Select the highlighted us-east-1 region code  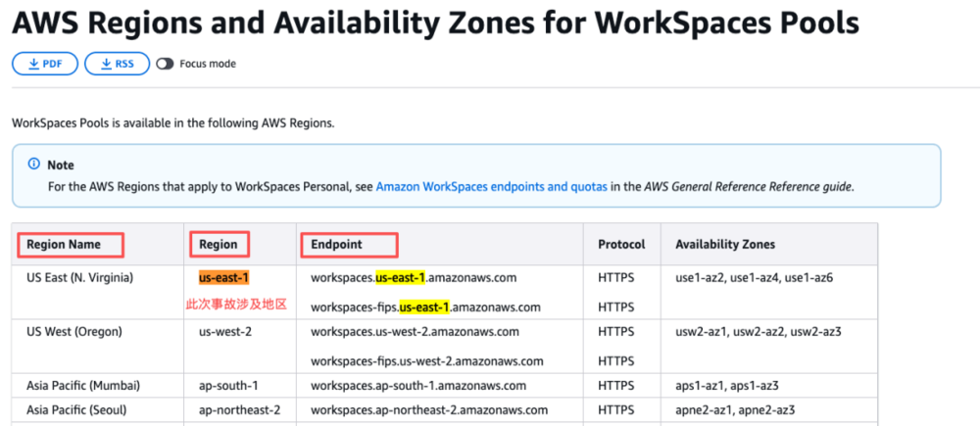[223, 277]
